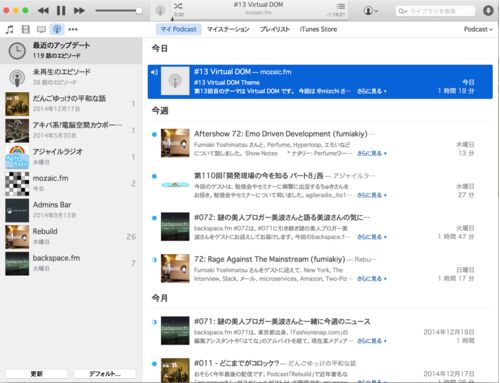Open the account user menu
Image resolution: width=500 pixels, height=383 pixels.
pyautogui.click(x=371, y=11)
